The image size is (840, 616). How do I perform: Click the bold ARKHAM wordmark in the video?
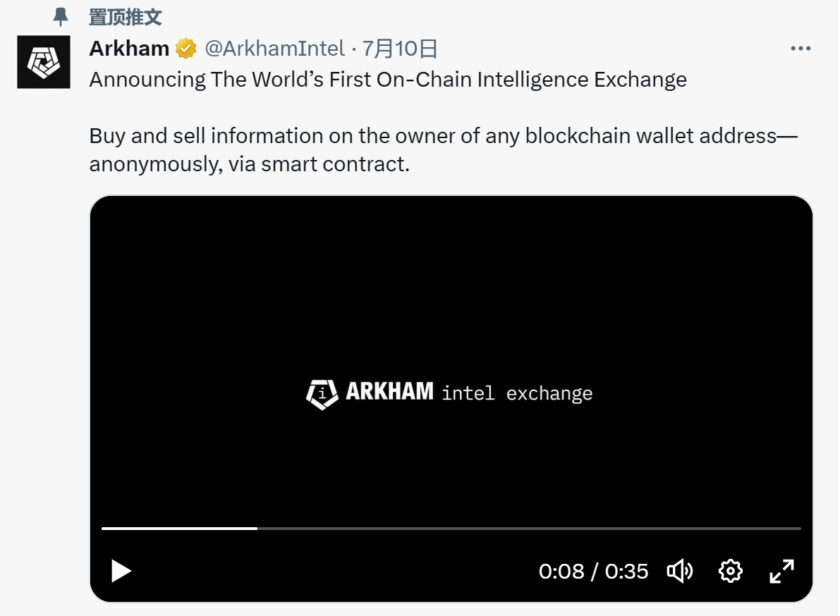(389, 392)
